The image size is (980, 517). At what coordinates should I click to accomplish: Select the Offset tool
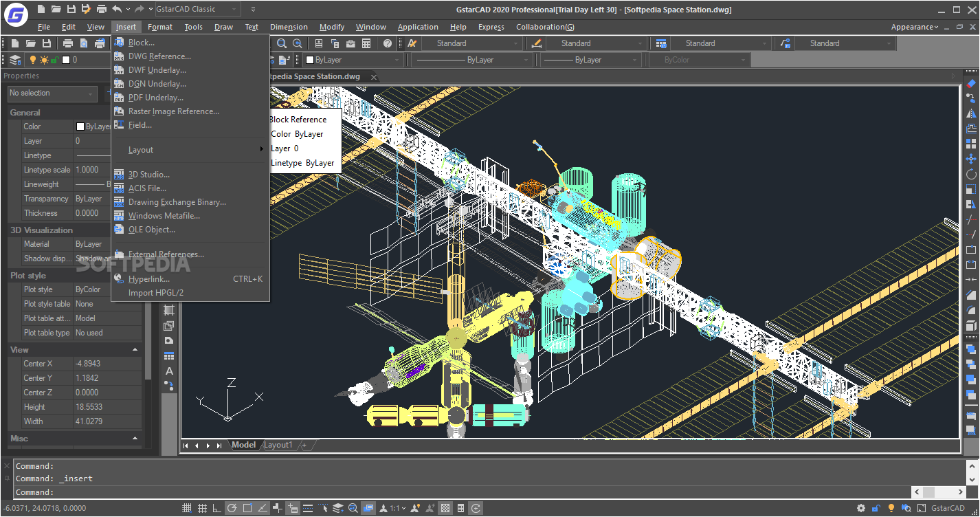[971, 129]
